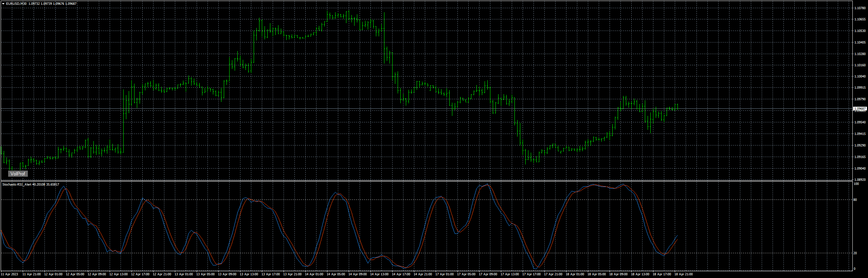868x278 pixels.
Task: Click the 1.10530 price scale label
Action: point(860,31)
